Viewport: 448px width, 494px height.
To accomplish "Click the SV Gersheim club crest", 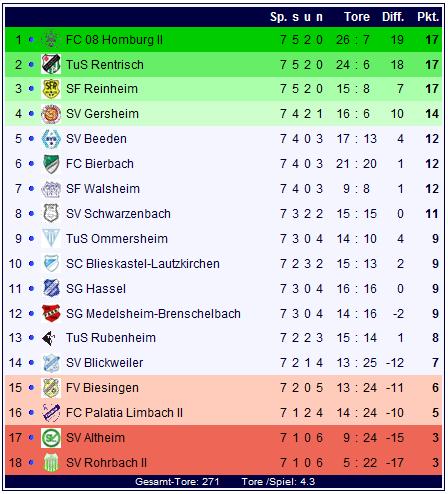I will pyautogui.click(x=51, y=114).
